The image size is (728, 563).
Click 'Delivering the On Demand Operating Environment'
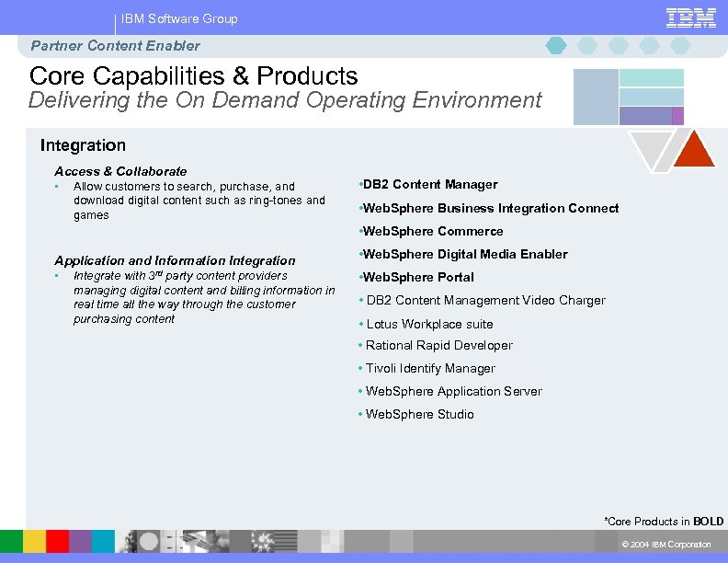click(x=285, y=100)
